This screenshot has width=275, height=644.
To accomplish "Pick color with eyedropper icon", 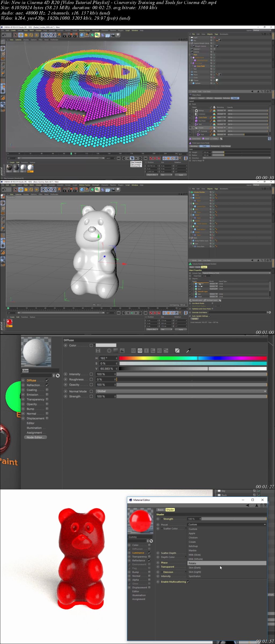I will point(189,351).
